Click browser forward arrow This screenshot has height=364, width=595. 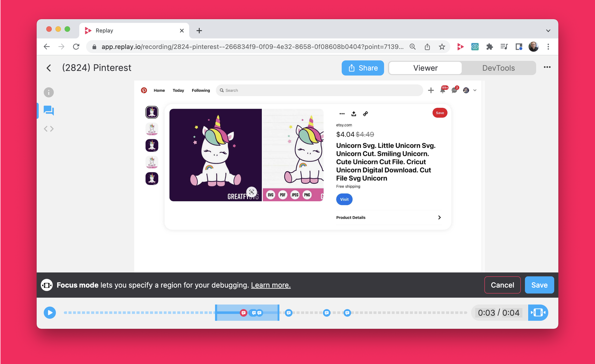click(61, 46)
